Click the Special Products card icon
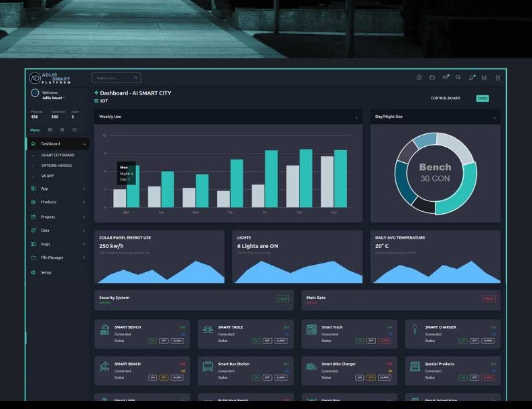 (x=415, y=367)
